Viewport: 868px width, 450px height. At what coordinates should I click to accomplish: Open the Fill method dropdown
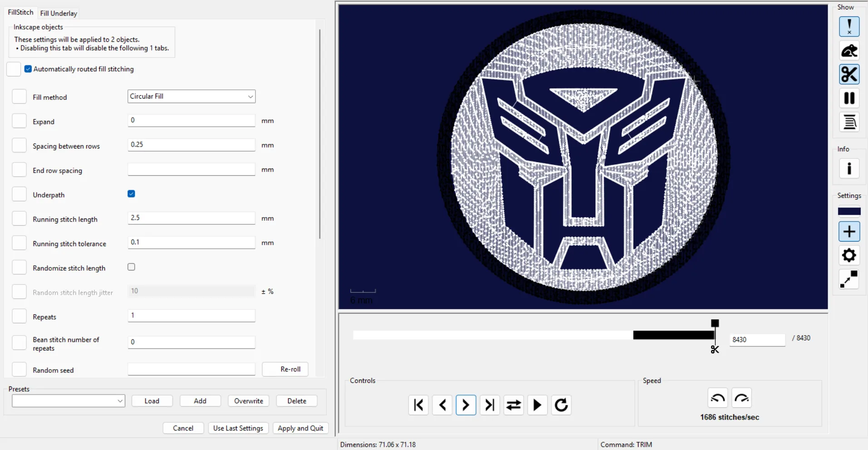click(191, 96)
